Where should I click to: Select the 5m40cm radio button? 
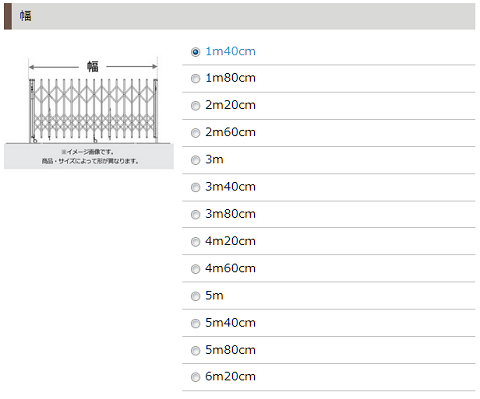(195, 323)
